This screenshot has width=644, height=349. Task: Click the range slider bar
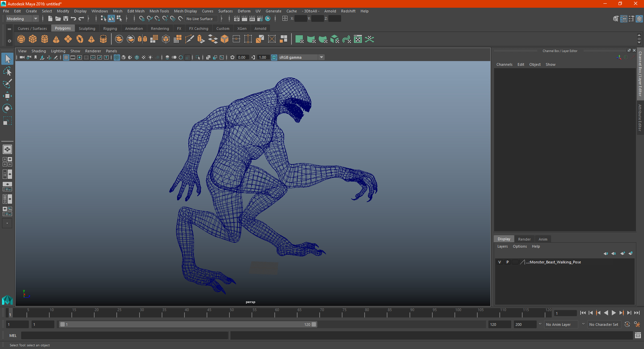tap(188, 325)
